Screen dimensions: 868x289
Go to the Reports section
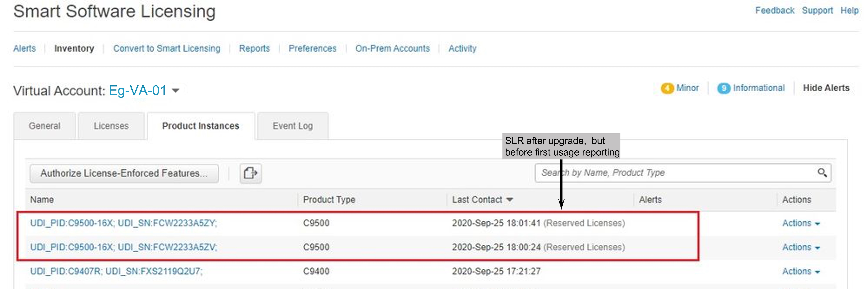[254, 49]
